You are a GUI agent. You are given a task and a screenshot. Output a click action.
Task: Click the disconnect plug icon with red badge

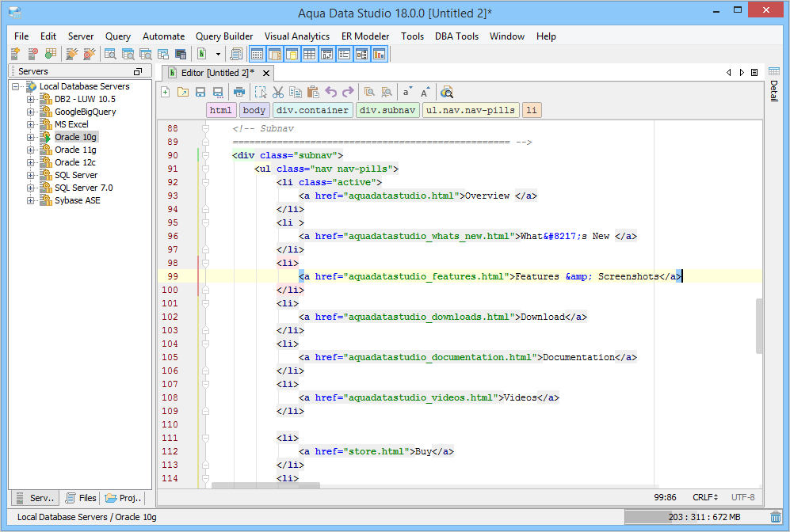90,54
